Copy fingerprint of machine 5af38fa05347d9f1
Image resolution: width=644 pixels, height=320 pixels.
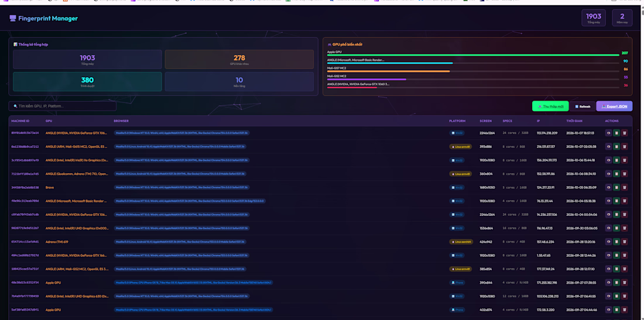pos(616,309)
